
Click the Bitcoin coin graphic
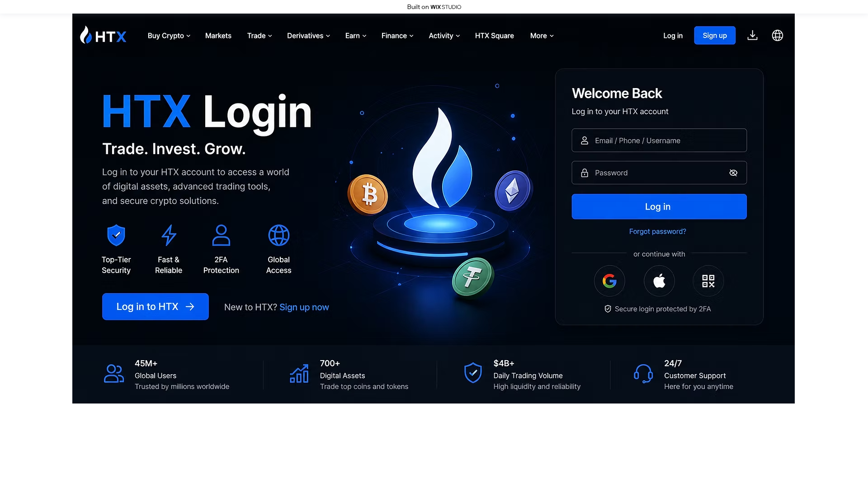tap(368, 195)
